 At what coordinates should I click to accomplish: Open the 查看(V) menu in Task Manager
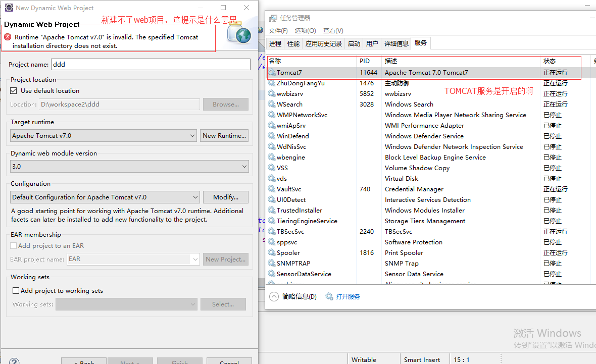[x=333, y=31]
